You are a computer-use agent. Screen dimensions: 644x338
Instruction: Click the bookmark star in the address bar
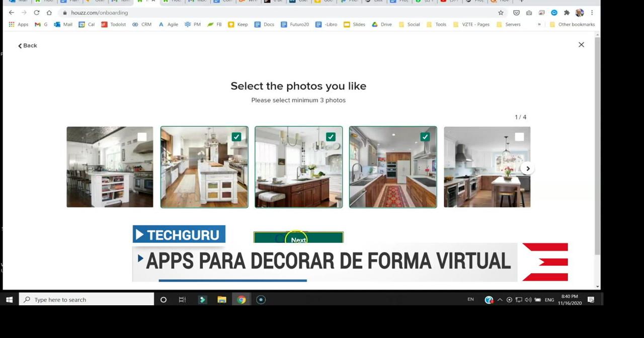[x=500, y=13]
